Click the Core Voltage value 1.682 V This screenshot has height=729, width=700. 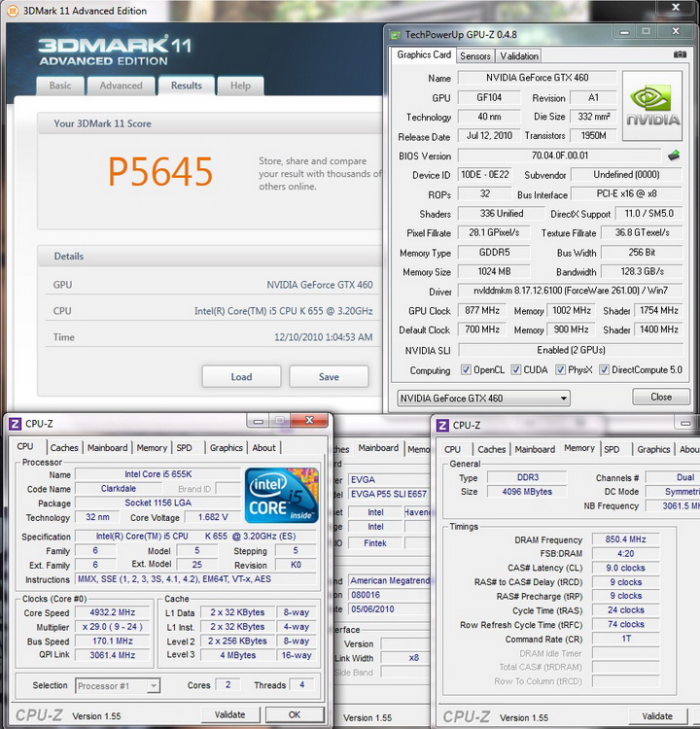213,517
